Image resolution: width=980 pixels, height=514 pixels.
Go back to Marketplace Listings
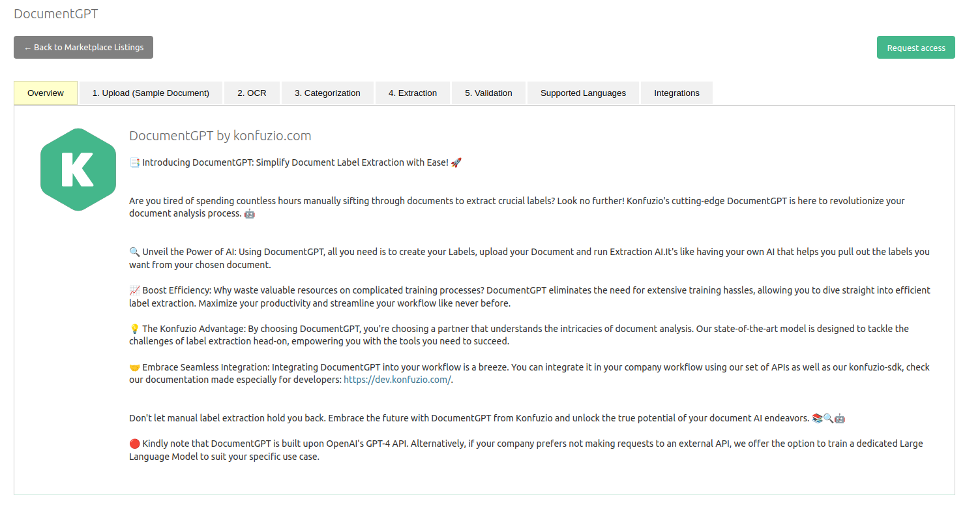coord(83,48)
